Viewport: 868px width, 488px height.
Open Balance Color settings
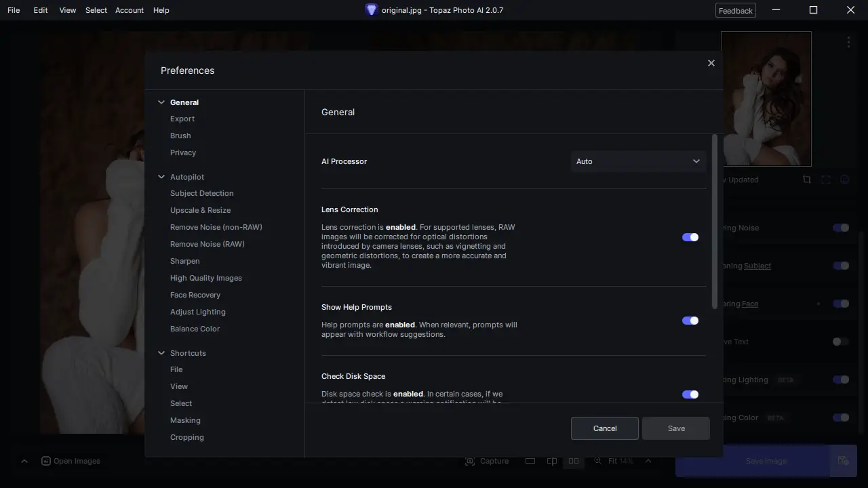(195, 329)
